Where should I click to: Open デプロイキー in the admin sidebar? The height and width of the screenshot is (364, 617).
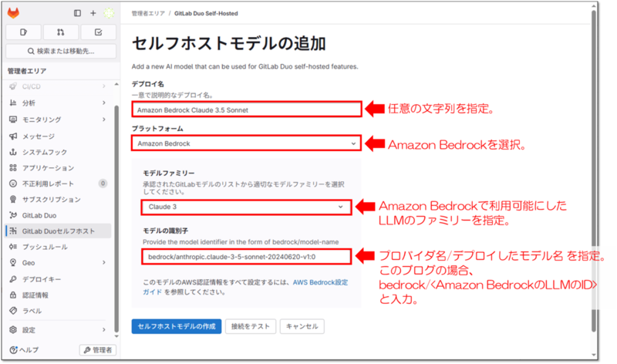[x=59, y=279]
